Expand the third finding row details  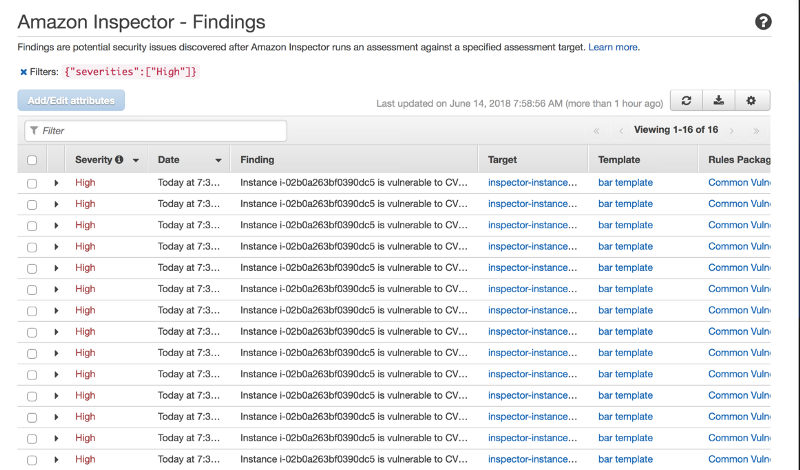[56, 226]
